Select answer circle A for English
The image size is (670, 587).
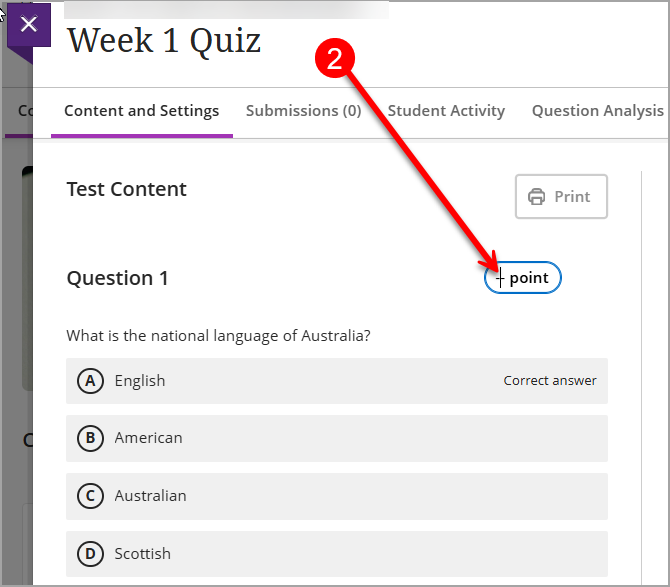90,381
